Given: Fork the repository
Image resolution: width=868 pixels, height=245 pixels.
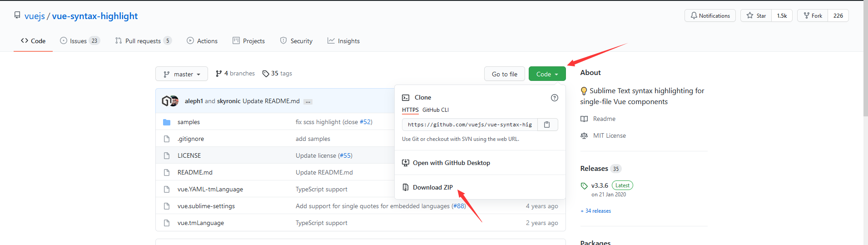Looking at the screenshot, I should (813, 15).
